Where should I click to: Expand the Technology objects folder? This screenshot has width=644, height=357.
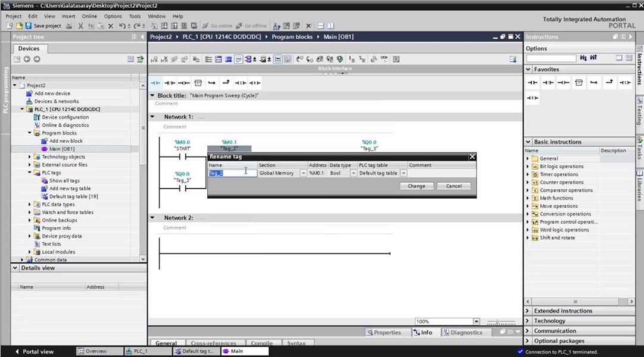(30, 156)
